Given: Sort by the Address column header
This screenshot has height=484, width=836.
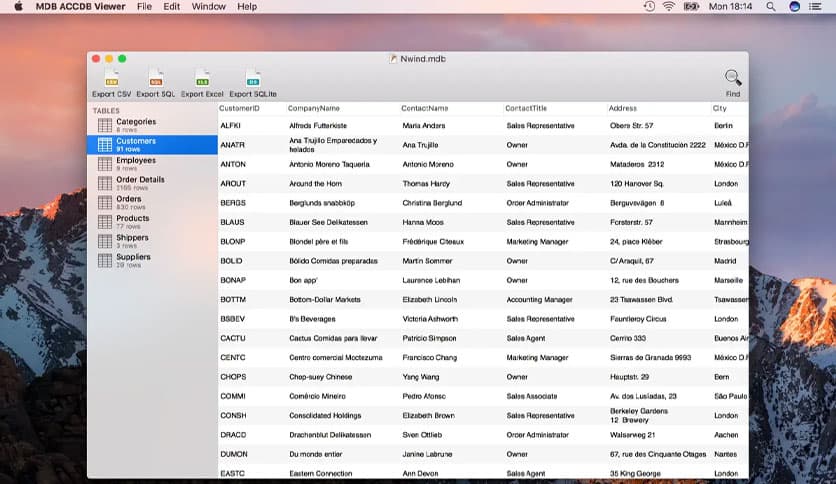Looking at the screenshot, I should point(623,108).
